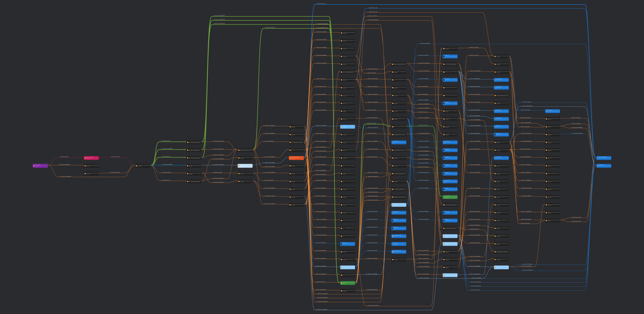Click Bybit logo on Bybit (1NoCz) node

392,220
